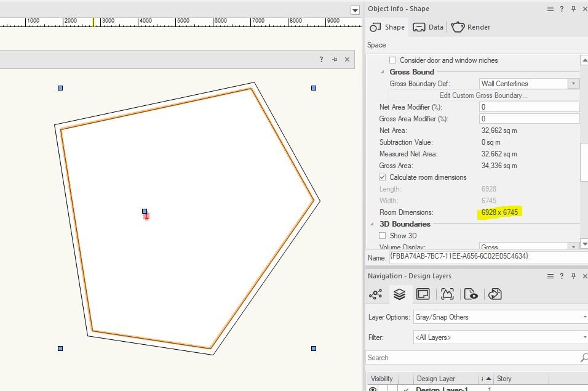588x391 pixels.
Task: Open the Classes tab in Navigation palette
Action: coord(375,294)
